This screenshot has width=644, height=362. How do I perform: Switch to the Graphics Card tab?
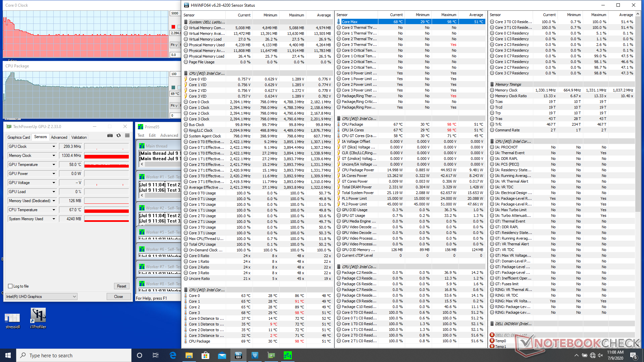point(19,137)
